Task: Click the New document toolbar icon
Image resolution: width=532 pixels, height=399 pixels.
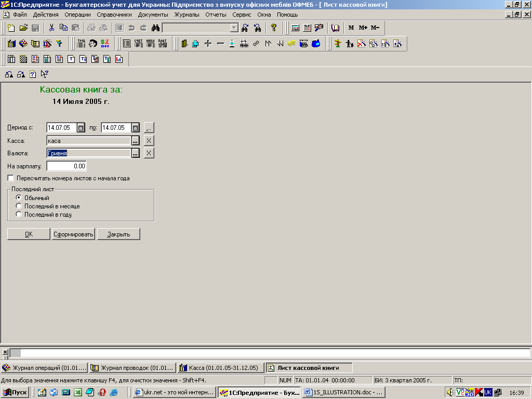Action: 11,28
